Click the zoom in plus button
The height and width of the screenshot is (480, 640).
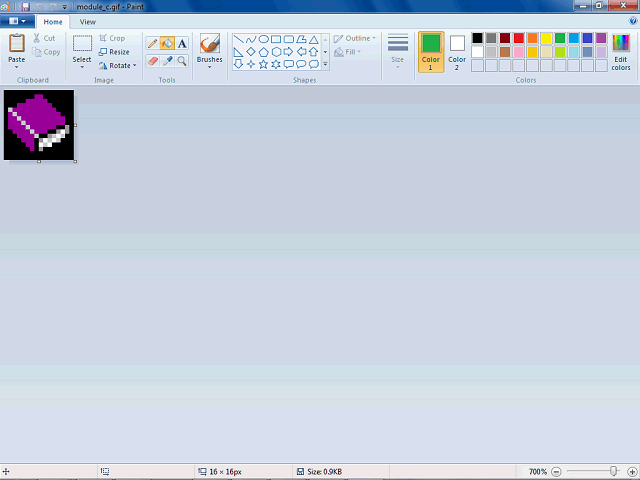pos(632,472)
